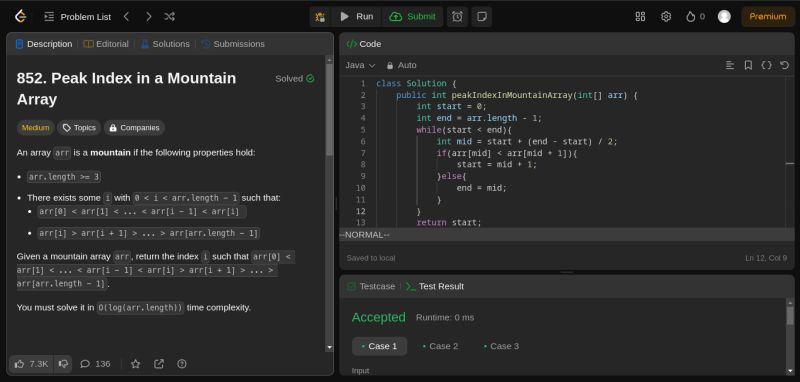Open the layout grid icon
This screenshot has width=800, height=382.
pos(640,17)
